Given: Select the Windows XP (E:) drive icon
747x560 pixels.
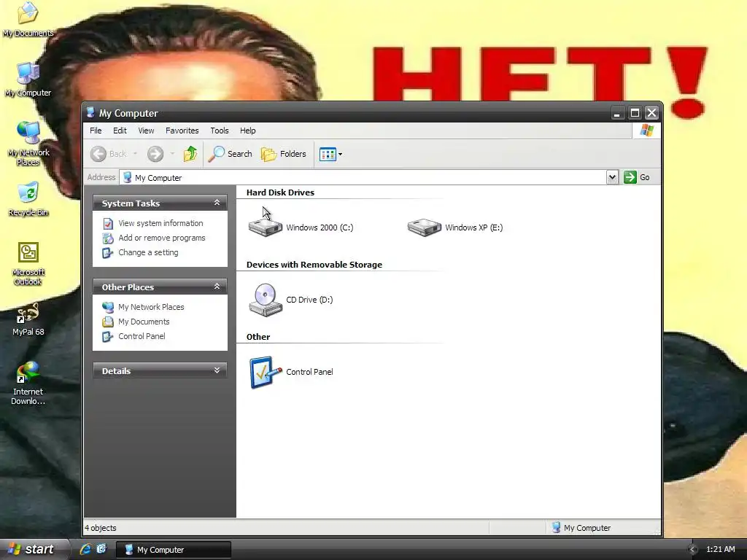Looking at the screenshot, I should pyautogui.click(x=425, y=227).
